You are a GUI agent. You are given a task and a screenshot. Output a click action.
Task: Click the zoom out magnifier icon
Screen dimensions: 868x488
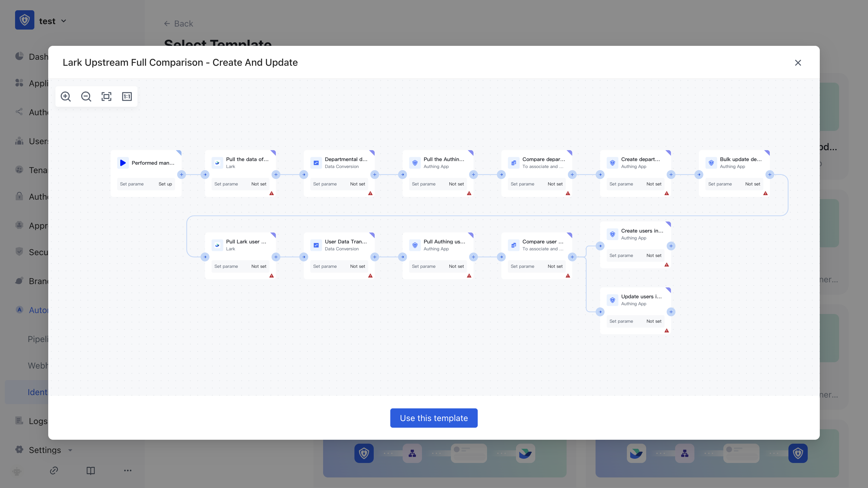point(86,97)
